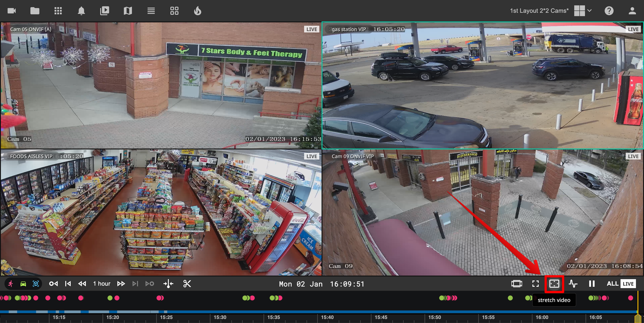Open the notifications bell
This screenshot has height=323, width=644.
[x=81, y=11]
